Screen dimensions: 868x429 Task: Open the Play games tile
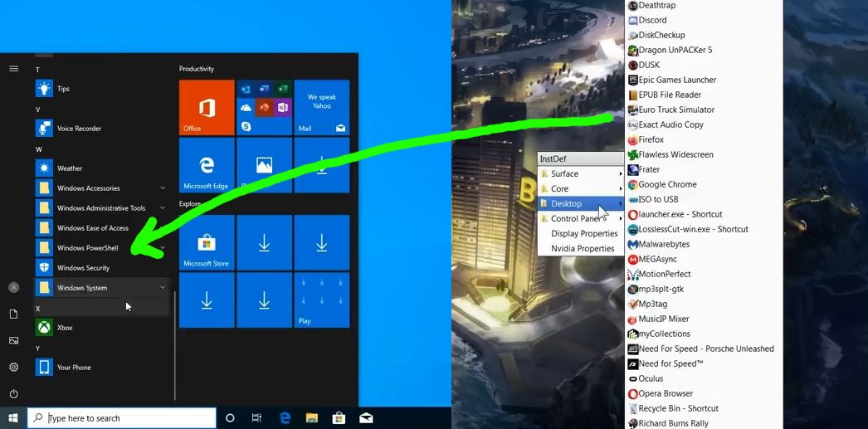322,300
